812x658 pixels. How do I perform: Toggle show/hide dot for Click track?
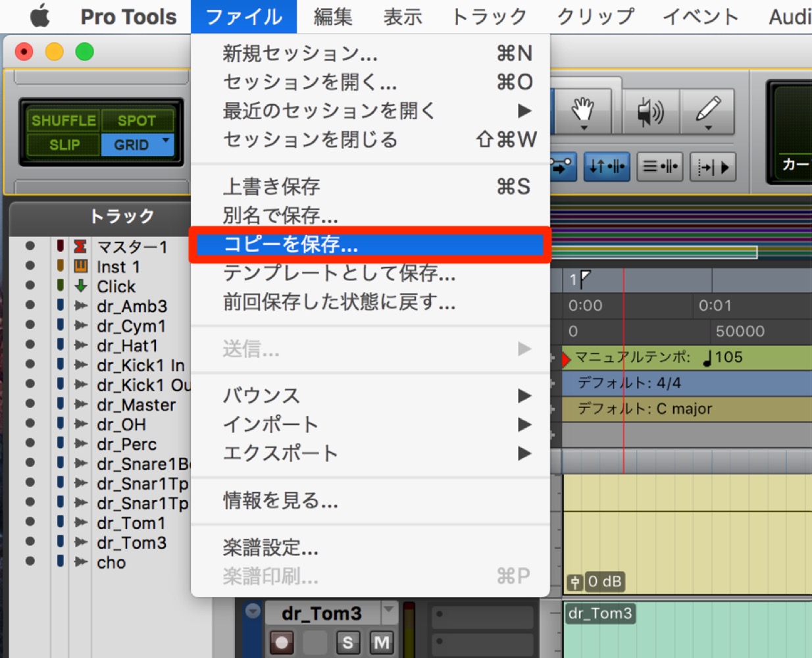(x=30, y=286)
